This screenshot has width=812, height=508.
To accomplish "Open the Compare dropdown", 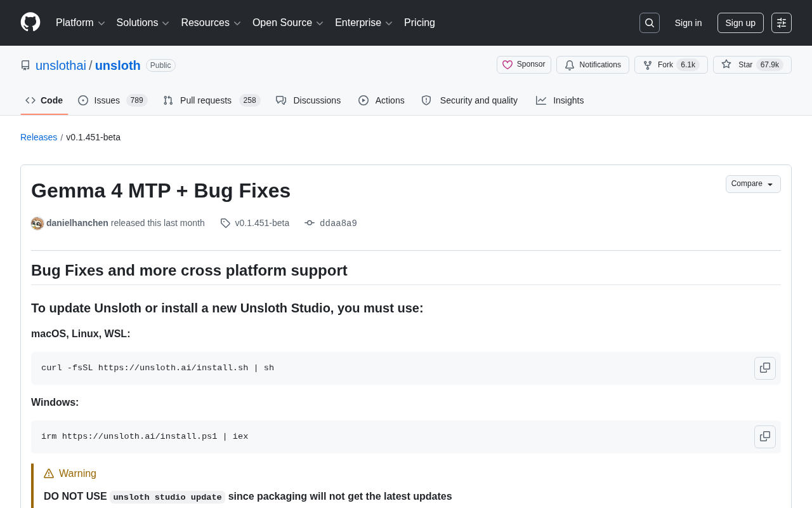I will coord(753,184).
